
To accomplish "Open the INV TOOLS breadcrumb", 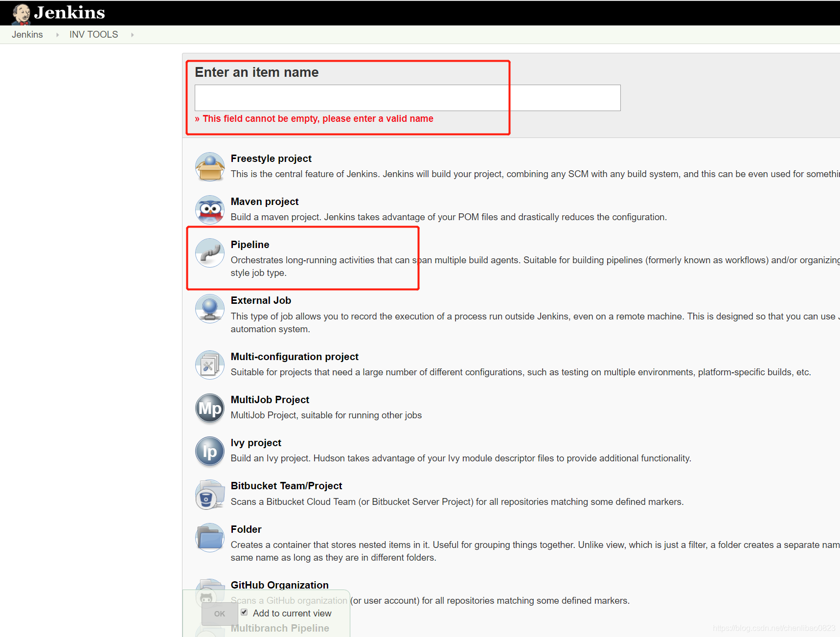I will (x=93, y=35).
